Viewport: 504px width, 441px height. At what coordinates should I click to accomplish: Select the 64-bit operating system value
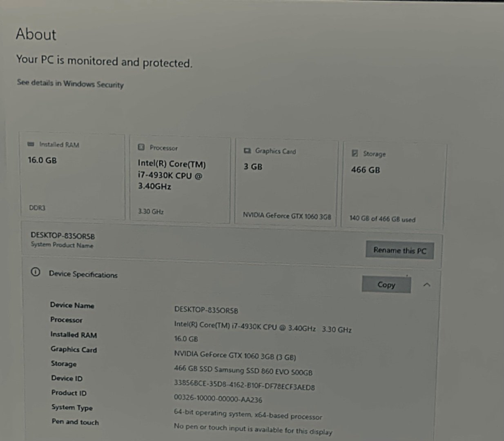[248, 414]
